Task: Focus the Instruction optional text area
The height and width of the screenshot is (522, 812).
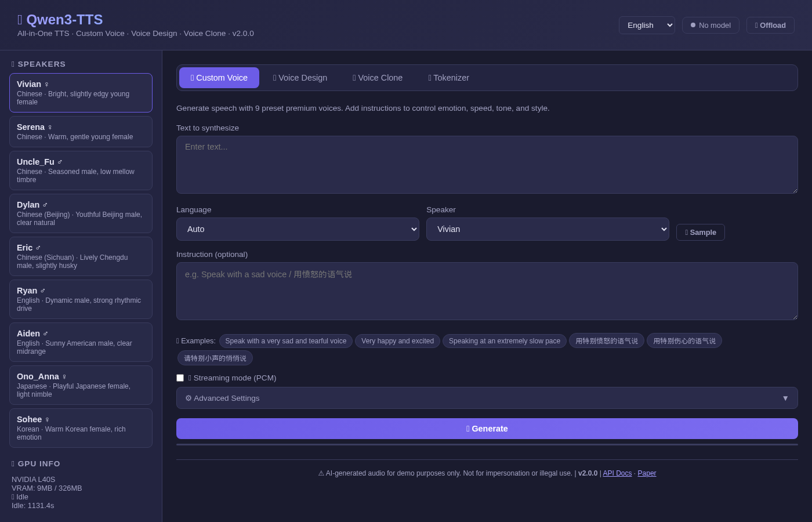Action: pyautogui.click(x=487, y=291)
